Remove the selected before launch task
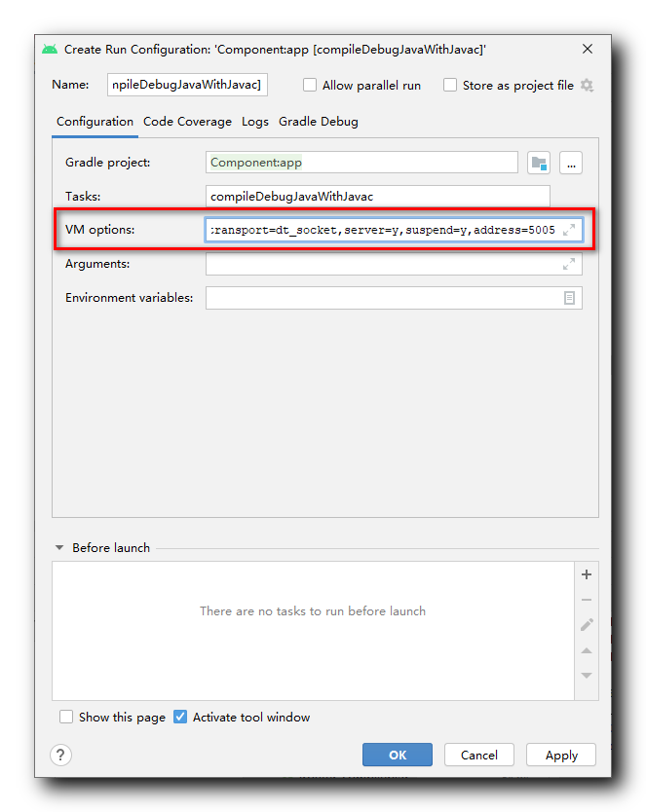The image size is (646, 812). 587,600
